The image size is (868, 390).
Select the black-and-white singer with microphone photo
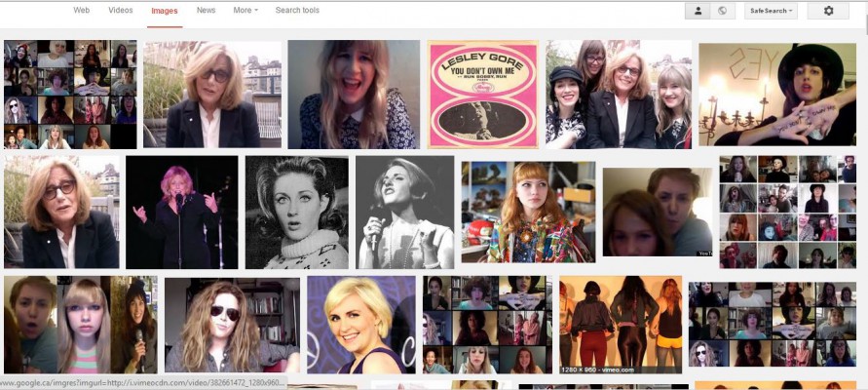(404, 213)
